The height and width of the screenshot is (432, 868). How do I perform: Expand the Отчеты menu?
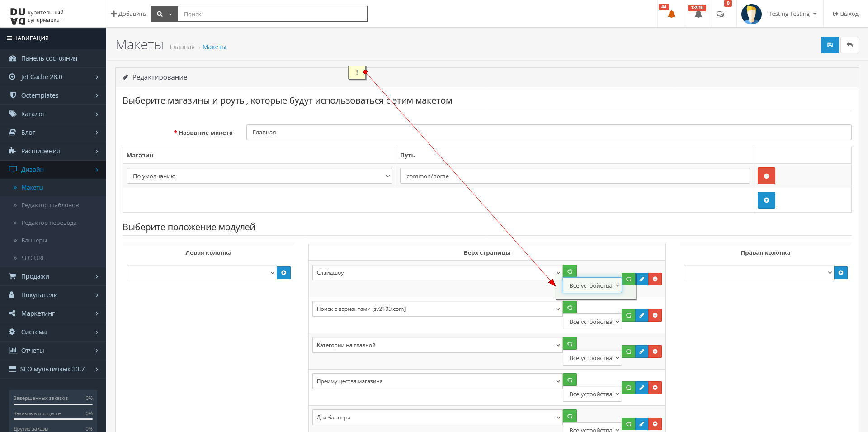[53, 351]
